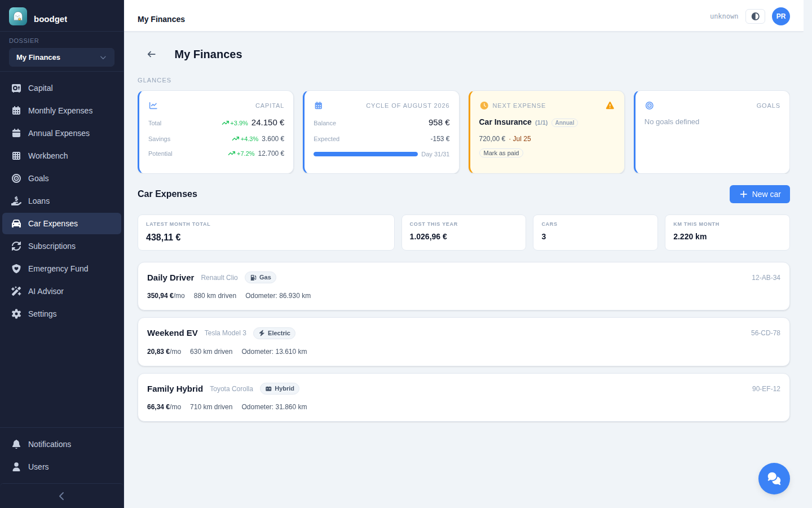Click the Annual tag on Car Insurance
This screenshot has width=812, height=508.
564,122
